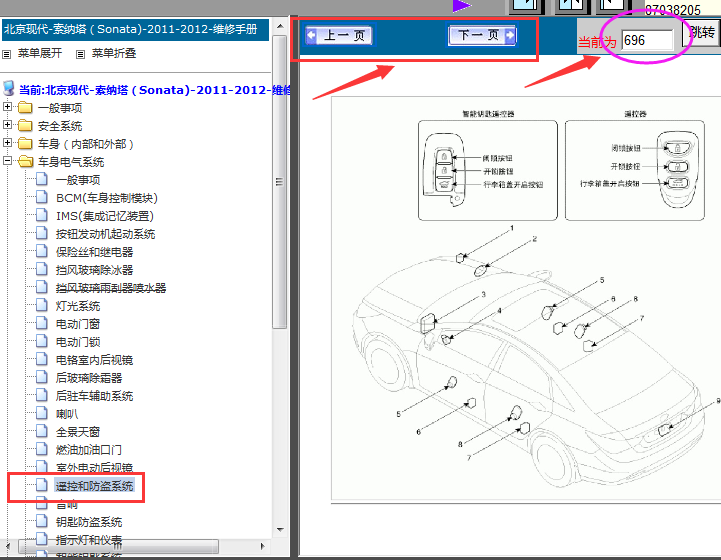
Task: Click document icon beside 喇叭
Action: (x=42, y=413)
